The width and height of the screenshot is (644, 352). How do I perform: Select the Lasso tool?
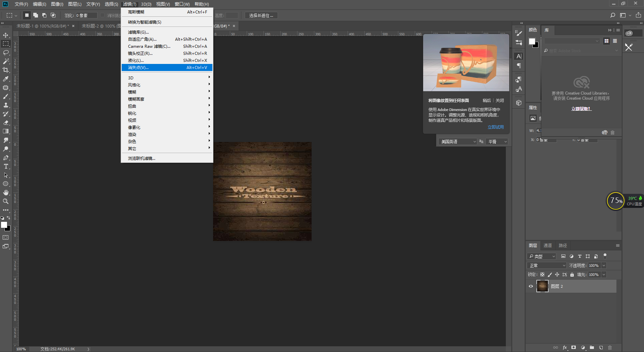click(6, 52)
